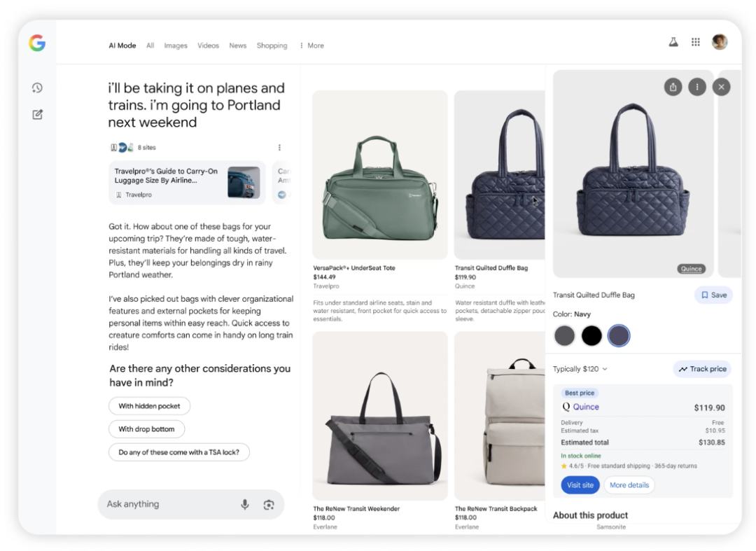Select the gray color swatch
This screenshot has height=551, width=756.
(564, 335)
